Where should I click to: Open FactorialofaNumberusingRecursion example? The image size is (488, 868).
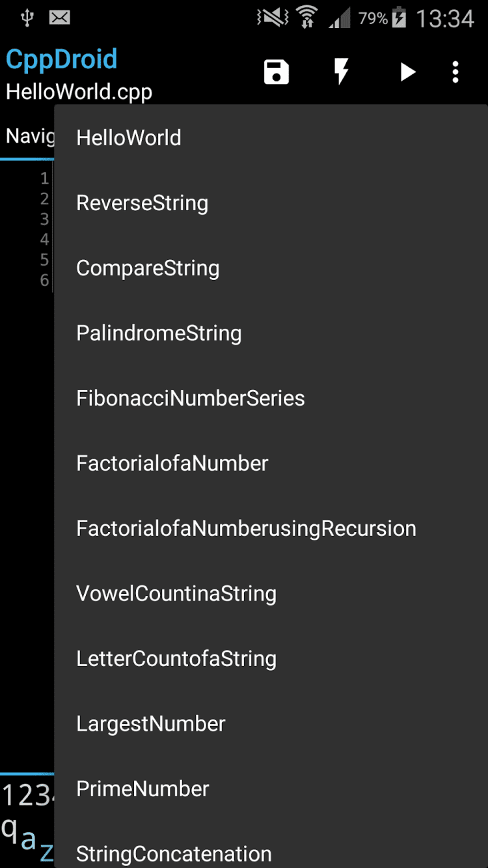click(246, 529)
